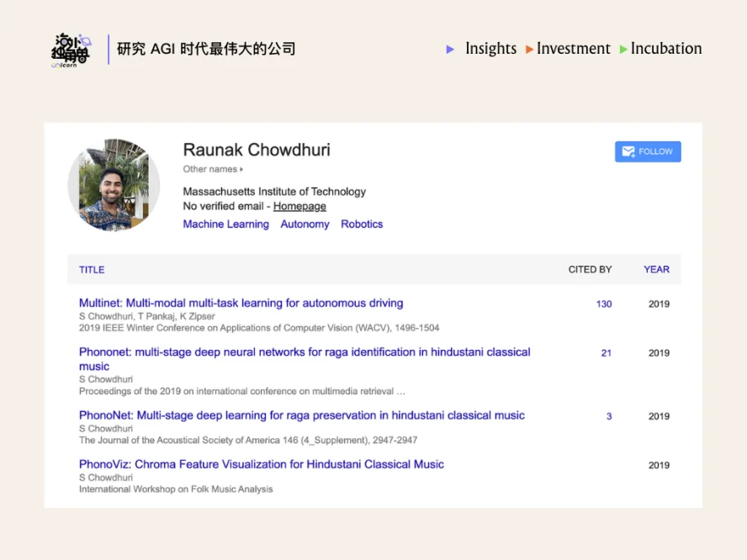Open the Phononet raga identification paper
747x560 pixels.
305,352
